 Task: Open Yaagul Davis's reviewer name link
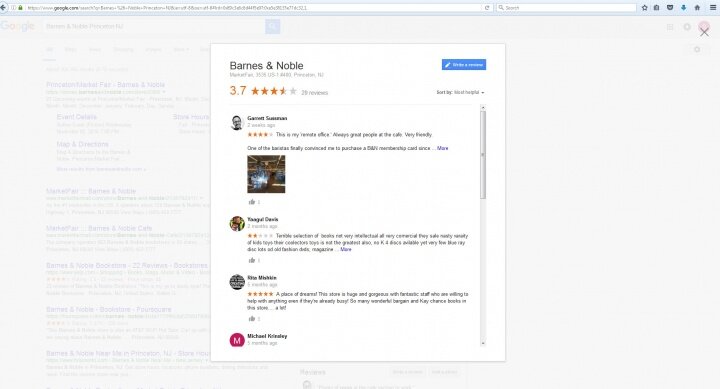point(263,220)
